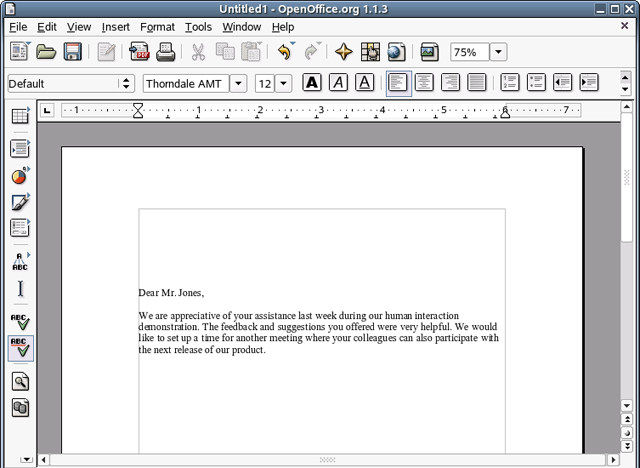Viewport: 640px width, 468px height.
Task: Close the document with the menu bar X
Action: [624, 26]
